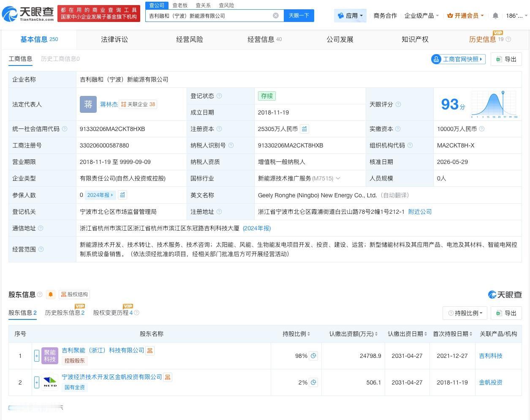Click help icon next to 登记状态
Viewport: 530px width, 420px height.
219,96
